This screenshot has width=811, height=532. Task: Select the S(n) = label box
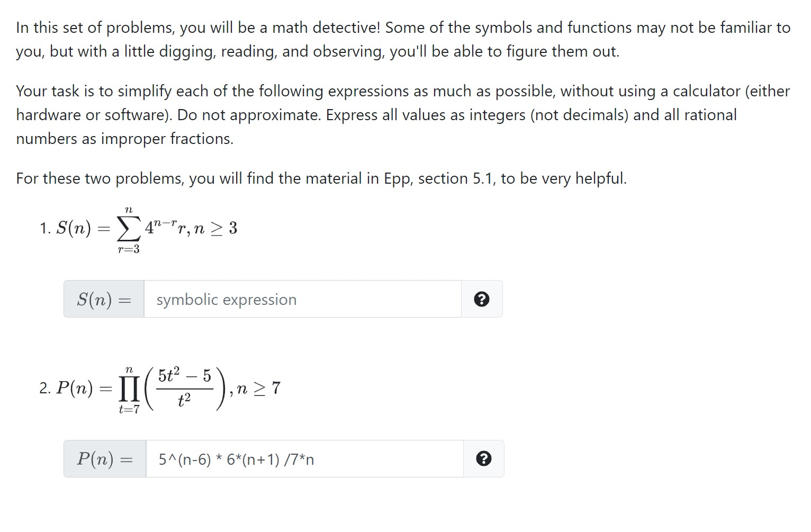point(104,299)
